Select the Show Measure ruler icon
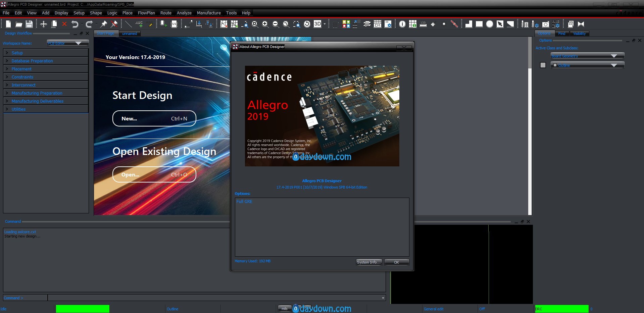 point(423,24)
